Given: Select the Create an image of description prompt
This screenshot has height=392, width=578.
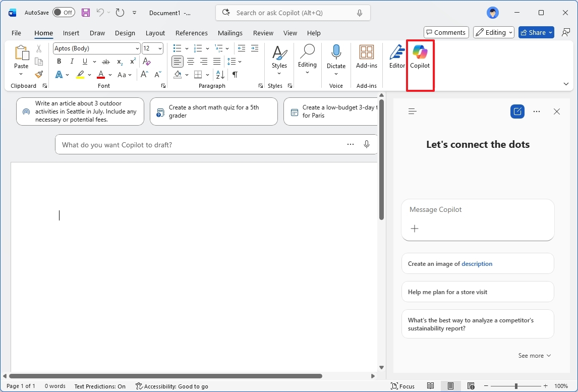Looking at the screenshot, I should 477,263.
